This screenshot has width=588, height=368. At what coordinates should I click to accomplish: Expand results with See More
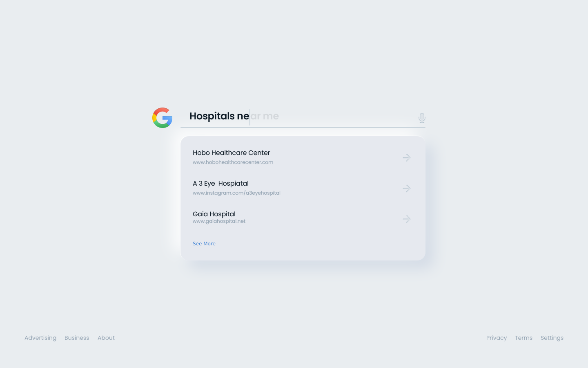click(204, 244)
